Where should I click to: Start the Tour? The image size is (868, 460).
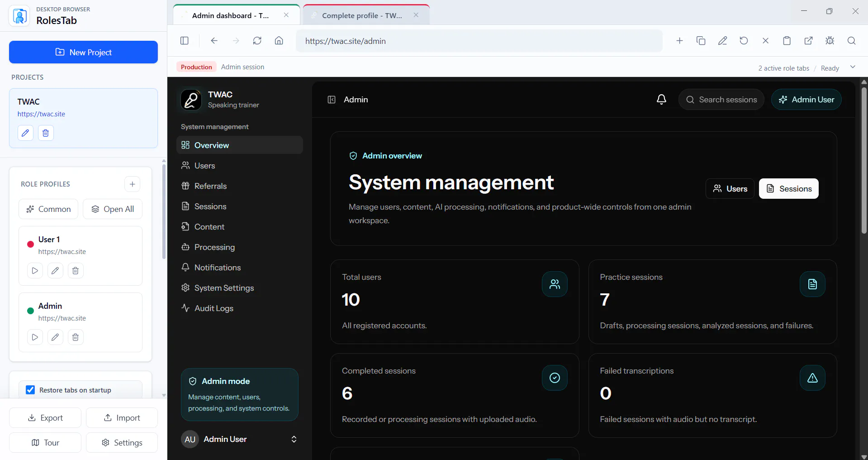45,442
